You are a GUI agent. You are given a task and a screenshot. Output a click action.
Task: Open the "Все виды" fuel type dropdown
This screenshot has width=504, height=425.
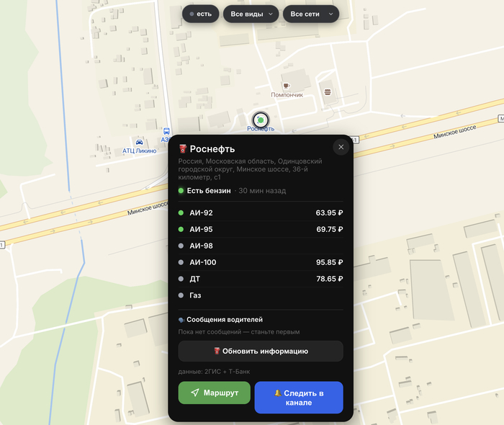(251, 14)
